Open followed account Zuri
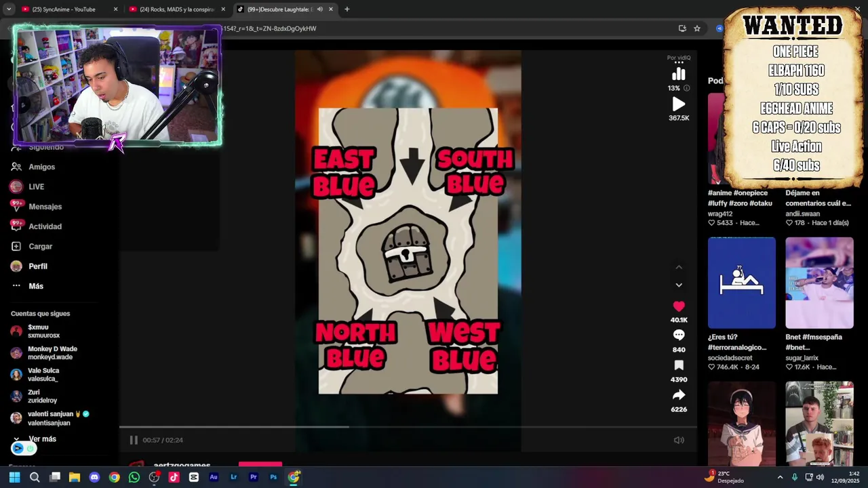The width and height of the screenshot is (868, 488). [42, 396]
